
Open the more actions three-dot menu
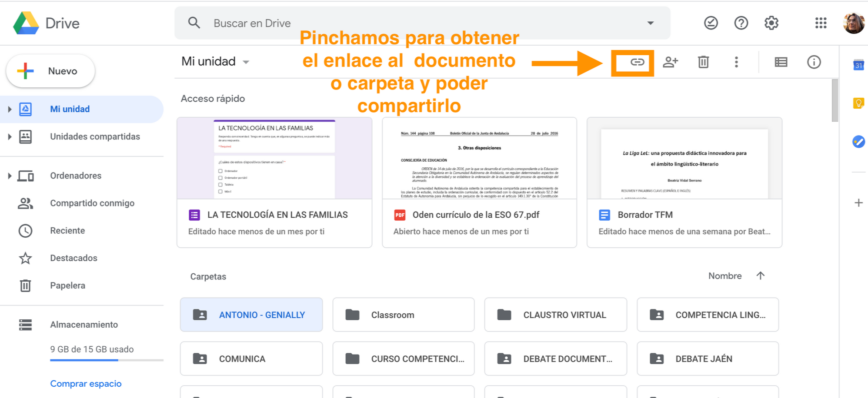pyautogui.click(x=736, y=62)
